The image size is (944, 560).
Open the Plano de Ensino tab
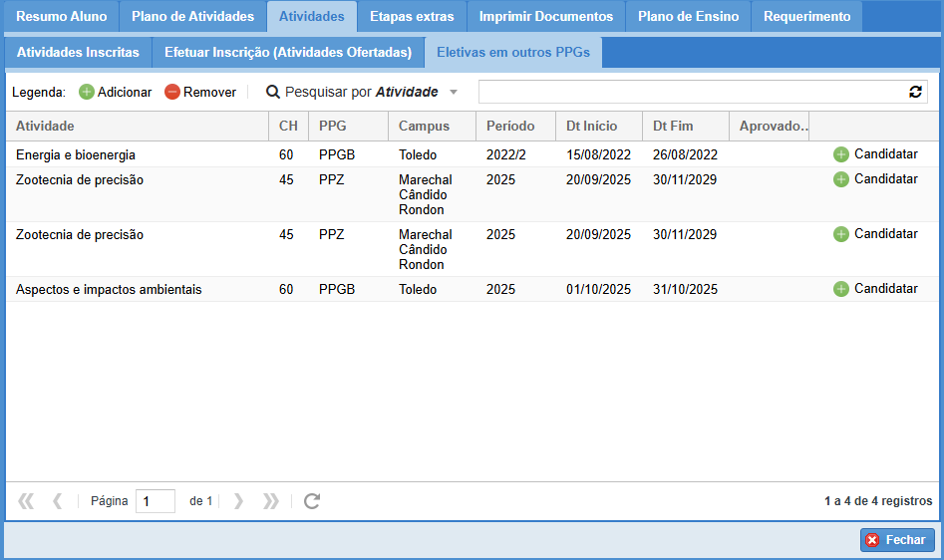coord(688,17)
